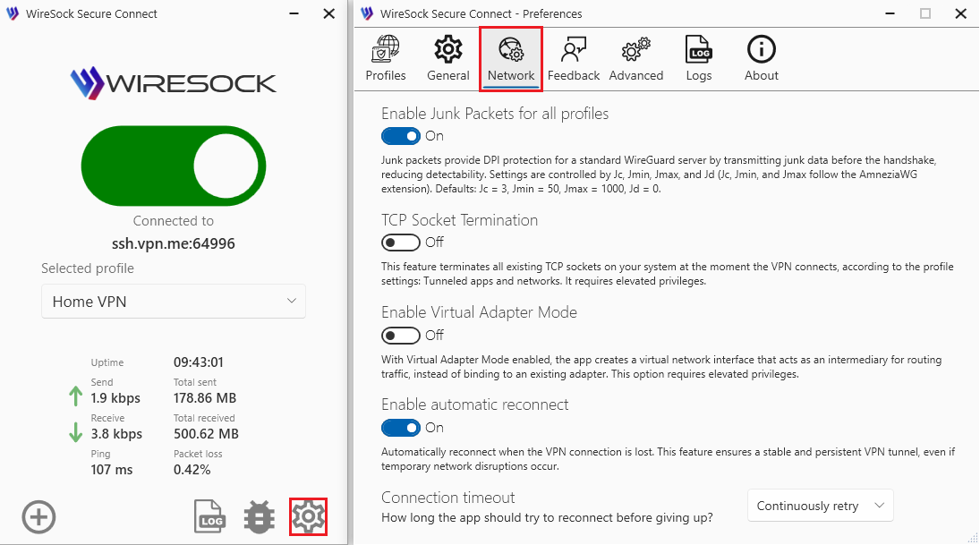This screenshot has height=545, width=980.
Task: Minimize the WireSock main window
Action: 294,13
